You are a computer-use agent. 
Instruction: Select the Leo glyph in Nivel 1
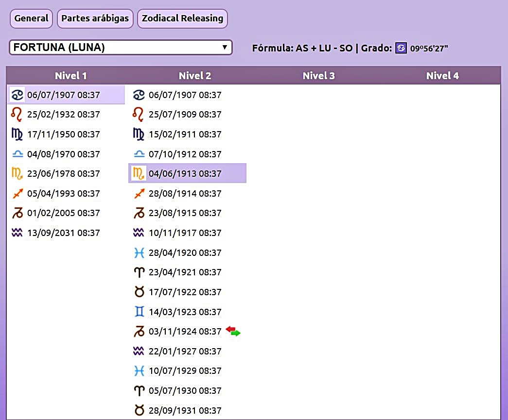[17, 115]
